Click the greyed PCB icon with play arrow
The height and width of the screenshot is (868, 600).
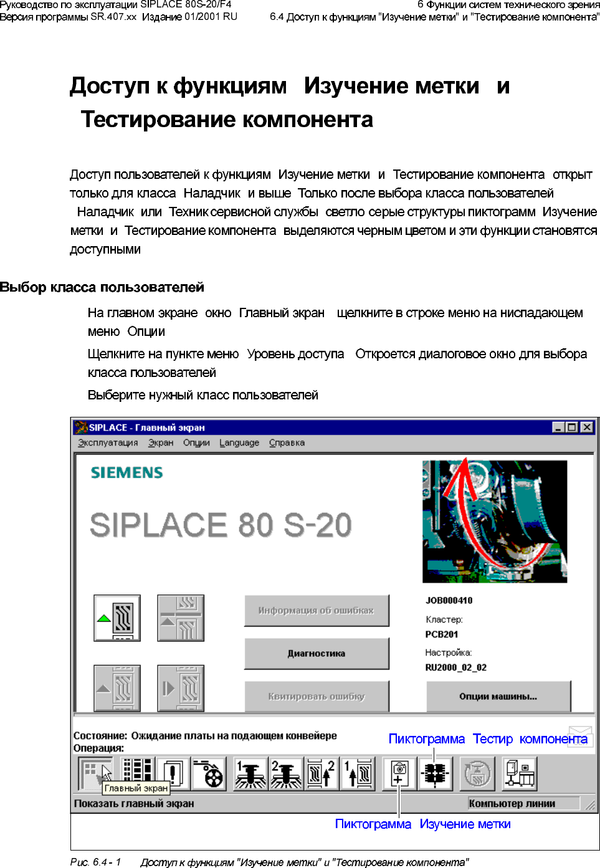pos(181,688)
